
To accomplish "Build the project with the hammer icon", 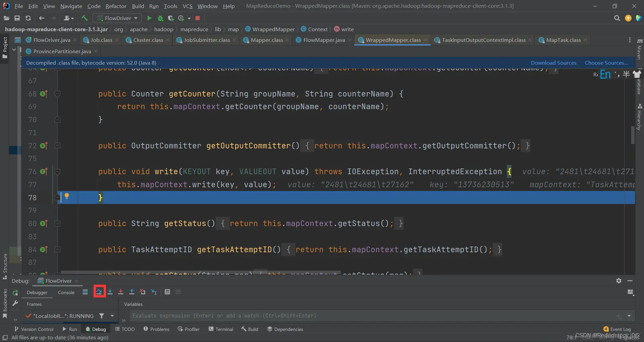I will (85, 18).
